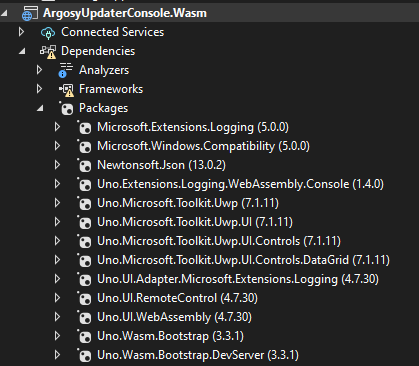Screen dimensions: 419x366
Task: Select the Uno.UI.RemoteControl (4.7.30) text
Action: tap(177, 298)
